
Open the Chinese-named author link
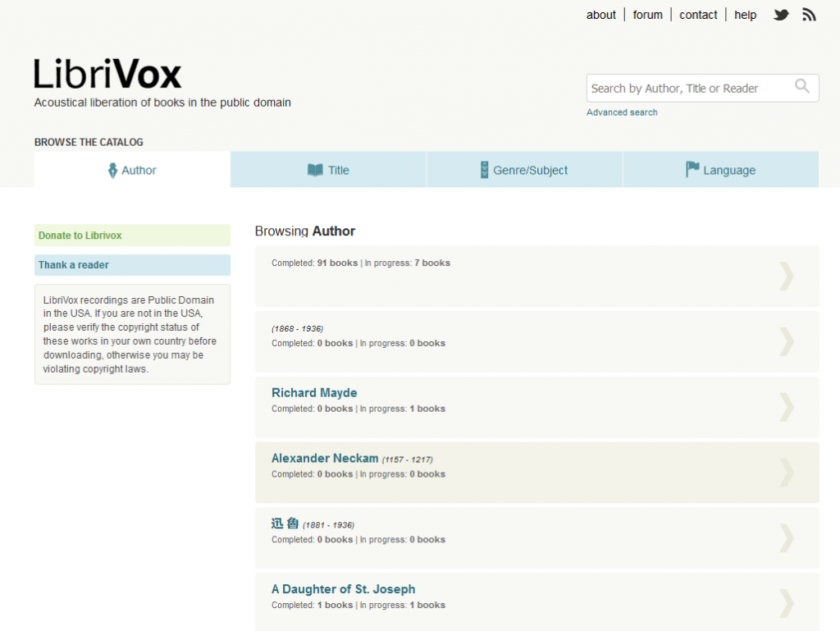pyautogui.click(x=285, y=524)
